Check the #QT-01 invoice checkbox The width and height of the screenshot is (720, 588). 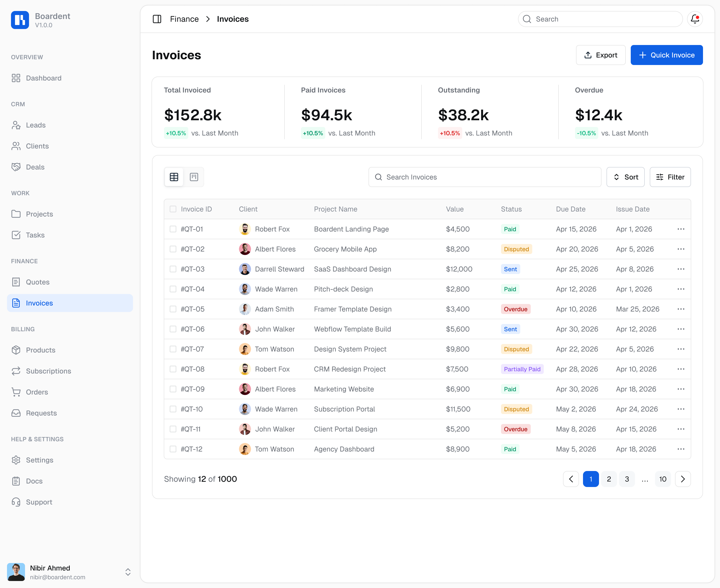pyautogui.click(x=173, y=229)
